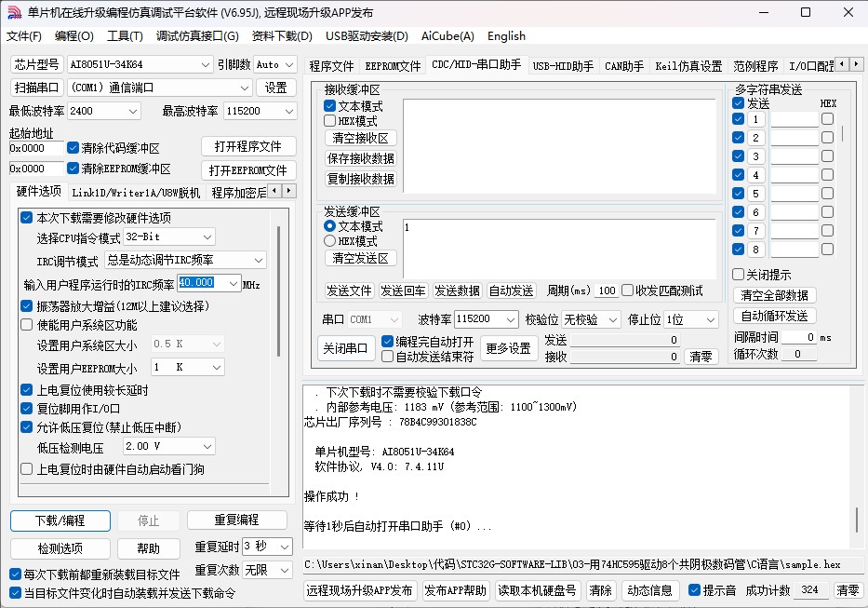Switch interface language to English
The width and height of the screenshot is (868, 608).
pyautogui.click(x=506, y=36)
